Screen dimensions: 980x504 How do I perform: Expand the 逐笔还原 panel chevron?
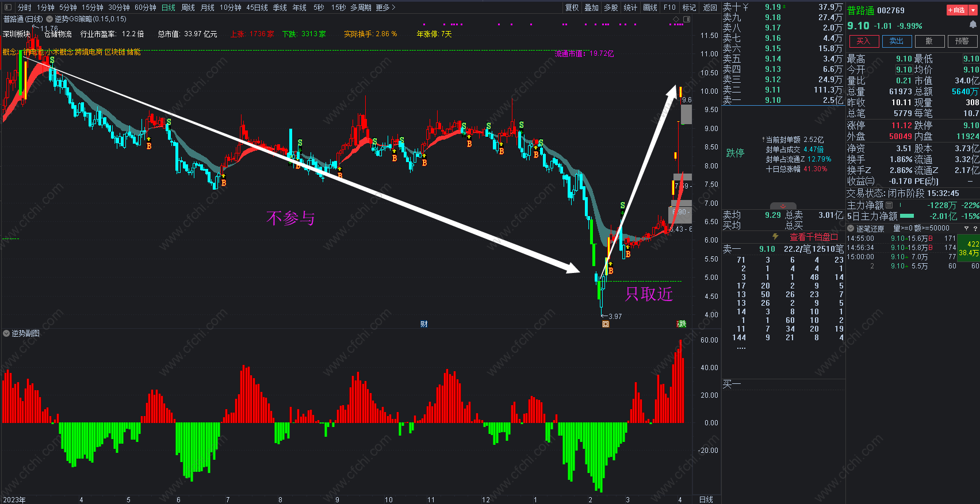(851, 228)
